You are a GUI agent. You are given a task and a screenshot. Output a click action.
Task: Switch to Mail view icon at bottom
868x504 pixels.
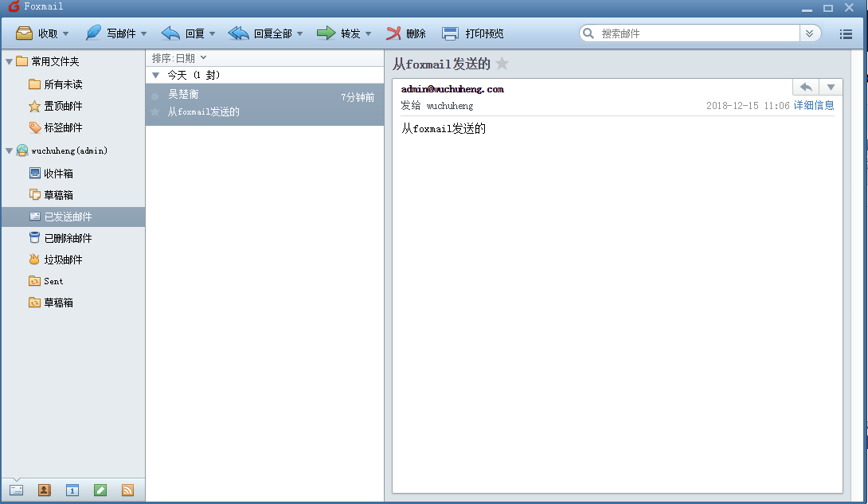pos(17,490)
